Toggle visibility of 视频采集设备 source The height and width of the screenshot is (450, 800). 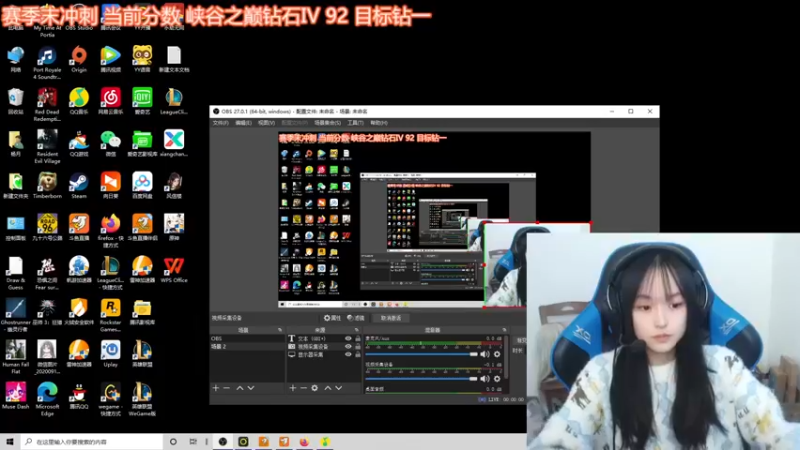[348, 346]
